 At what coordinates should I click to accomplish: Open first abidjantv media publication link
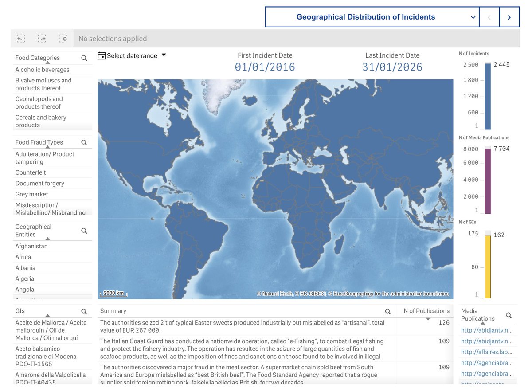point(487,330)
